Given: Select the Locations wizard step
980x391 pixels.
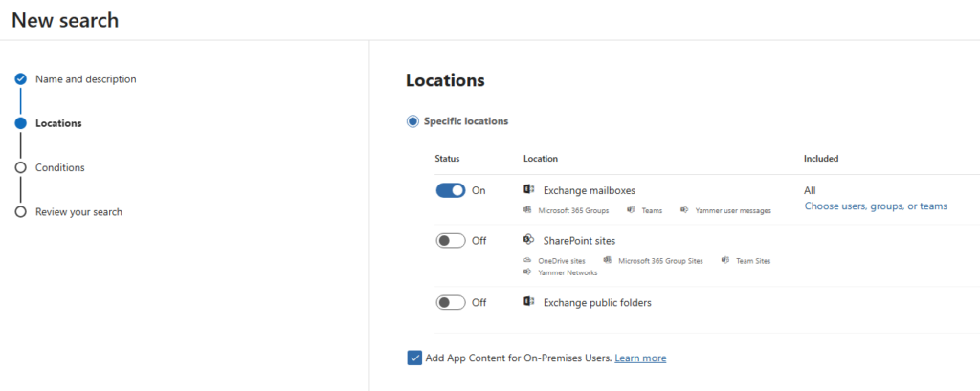Looking at the screenshot, I should [58, 123].
